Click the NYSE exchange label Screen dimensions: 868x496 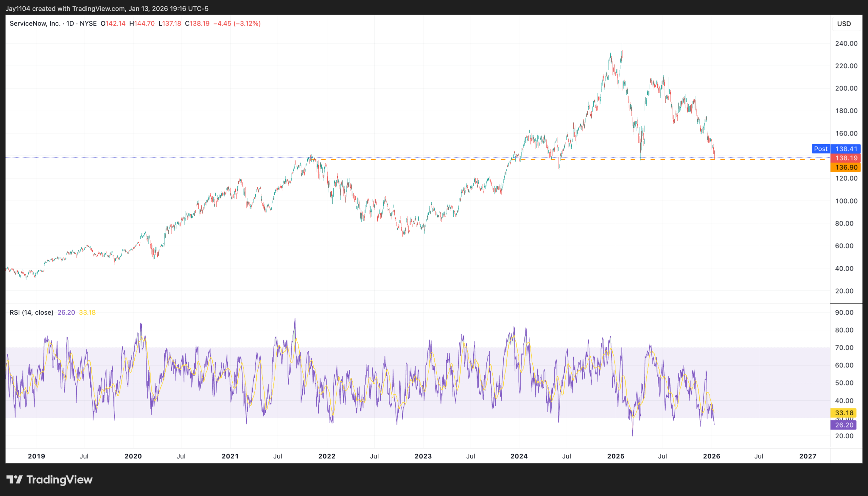(x=88, y=23)
